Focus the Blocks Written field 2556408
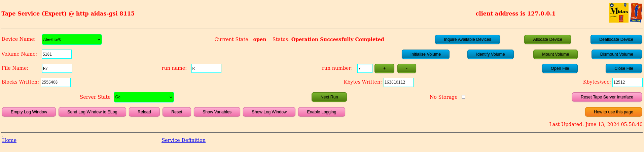 (56, 82)
